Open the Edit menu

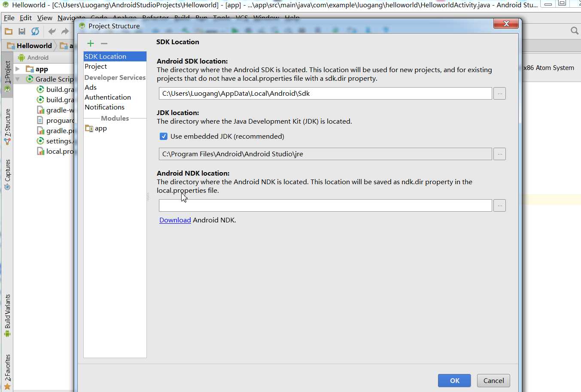(x=26, y=18)
